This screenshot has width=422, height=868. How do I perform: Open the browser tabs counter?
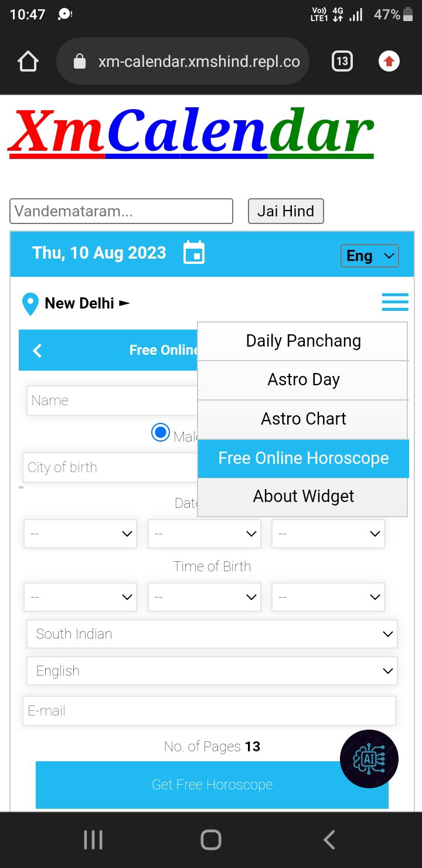[x=342, y=61]
